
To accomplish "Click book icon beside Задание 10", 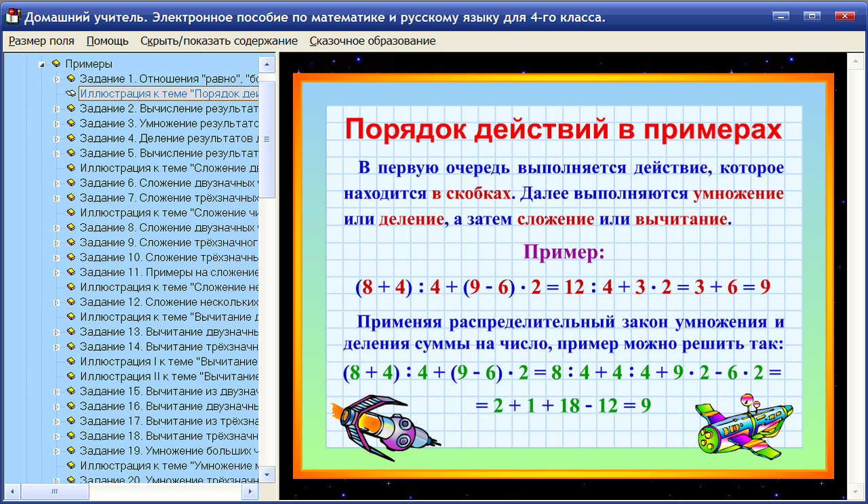I will click(x=71, y=258).
